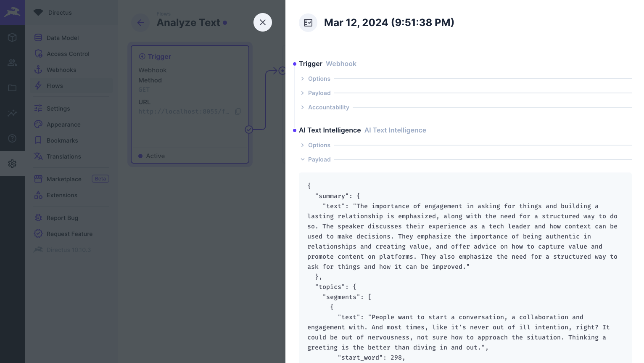This screenshot has height=363, width=644.
Task: Open Data Model settings page
Action: (71, 37)
